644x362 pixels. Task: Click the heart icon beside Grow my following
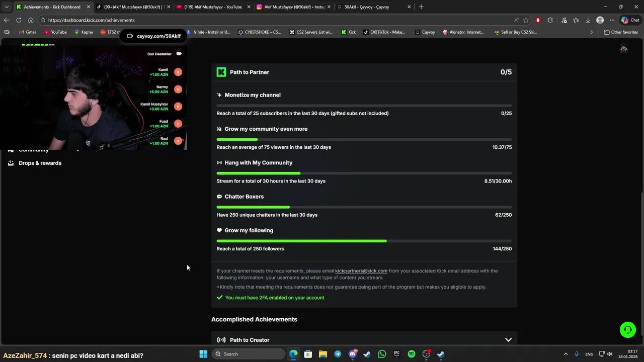point(219,230)
